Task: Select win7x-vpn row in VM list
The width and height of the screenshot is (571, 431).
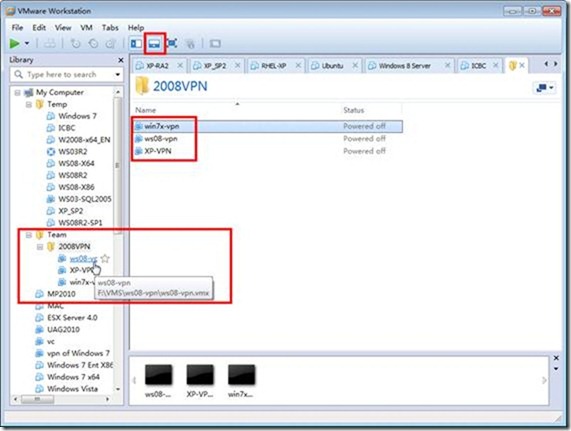Action: tap(268, 126)
